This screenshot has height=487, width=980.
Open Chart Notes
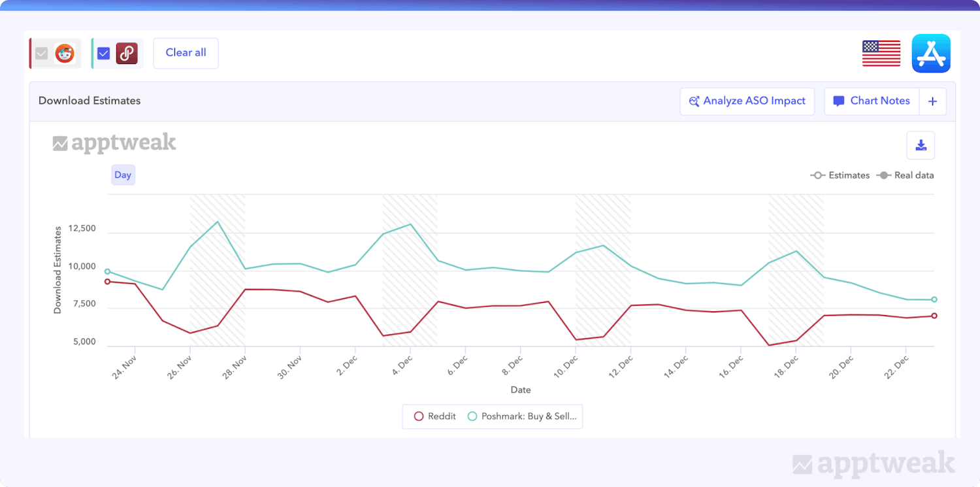coord(872,101)
